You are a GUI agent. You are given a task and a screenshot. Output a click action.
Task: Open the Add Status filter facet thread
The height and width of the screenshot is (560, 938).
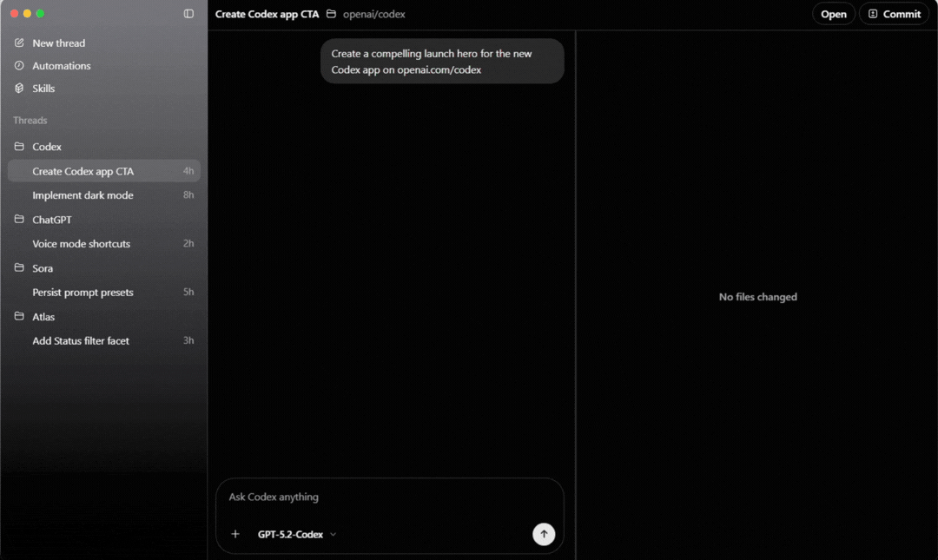[x=80, y=340]
